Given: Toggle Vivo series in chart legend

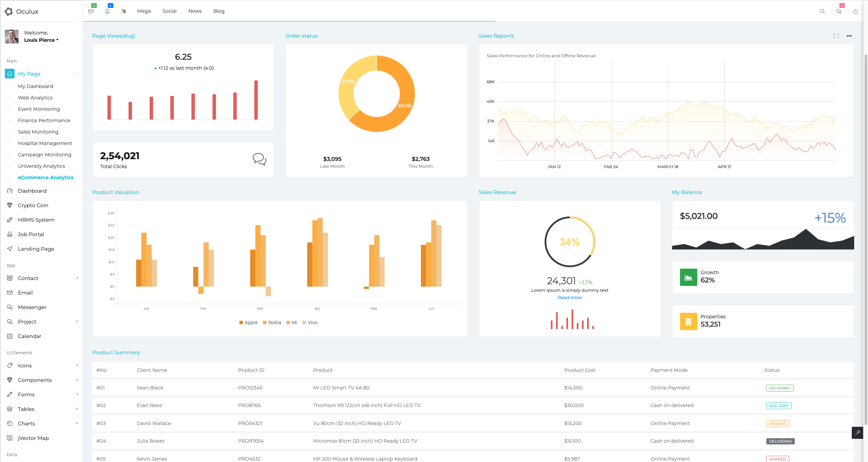Looking at the screenshot, I should tap(310, 323).
